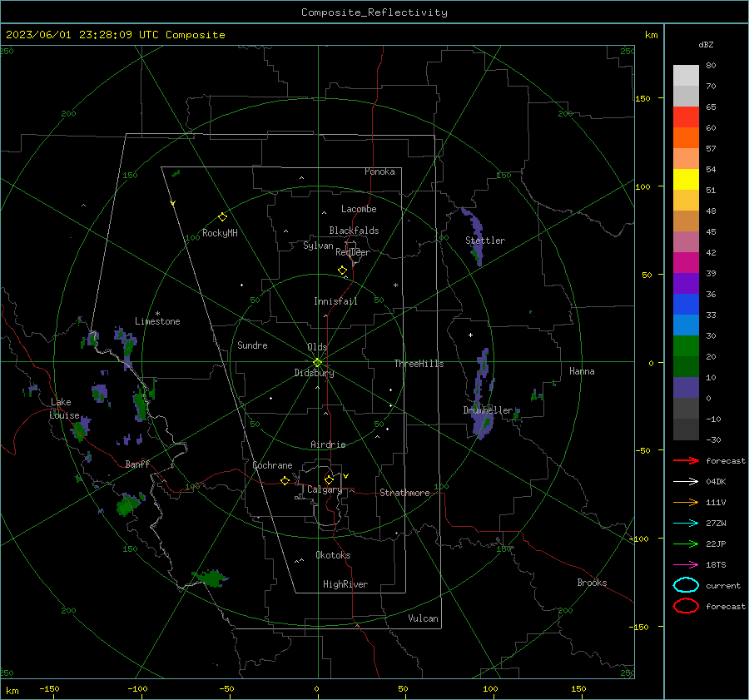Click the Brooks label
Screen dimensions: 749x700
click(592, 583)
